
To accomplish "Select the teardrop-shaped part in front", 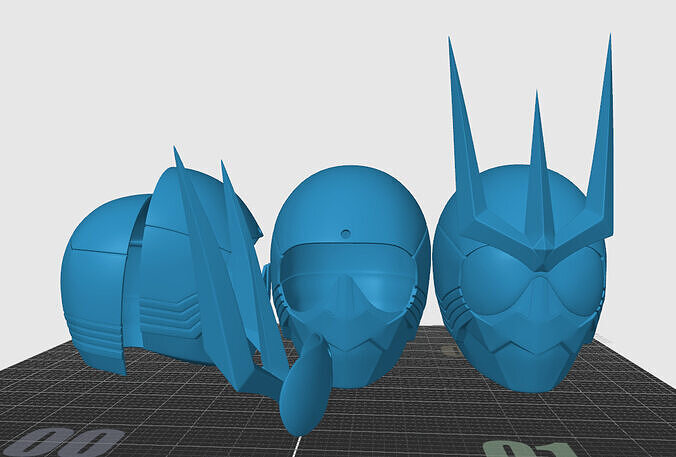I will (x=306, y=385).
